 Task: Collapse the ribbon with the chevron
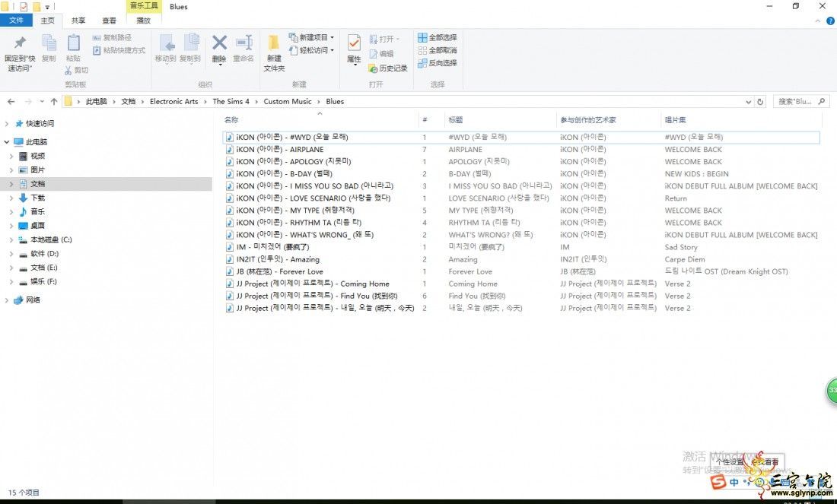(818, 21)
